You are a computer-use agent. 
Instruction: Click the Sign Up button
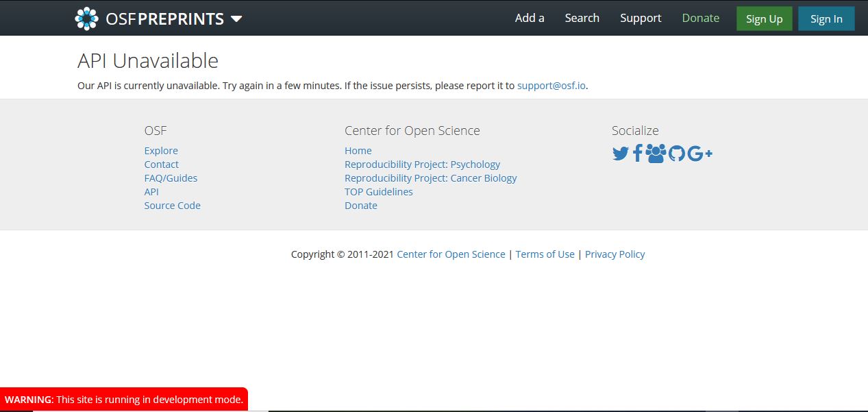coord(765,19)
